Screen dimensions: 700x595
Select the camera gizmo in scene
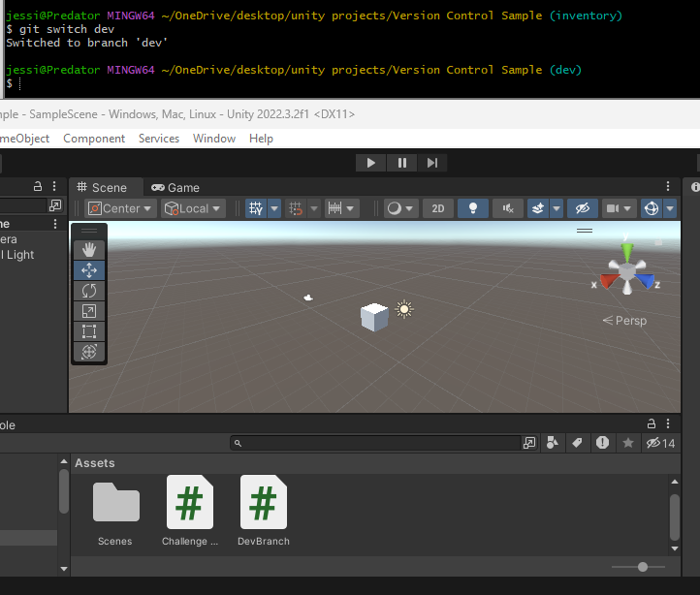[x=308, y=297]
